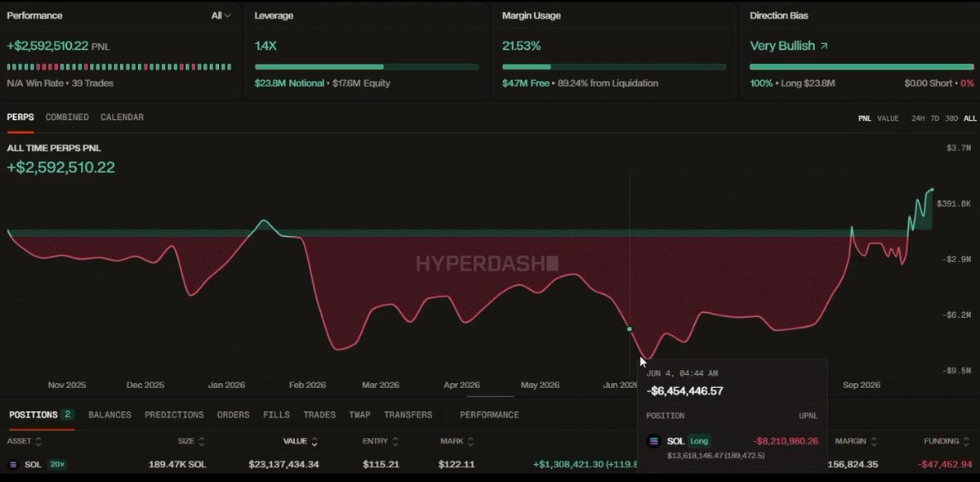Open the FILLS tab

[276, 415]
